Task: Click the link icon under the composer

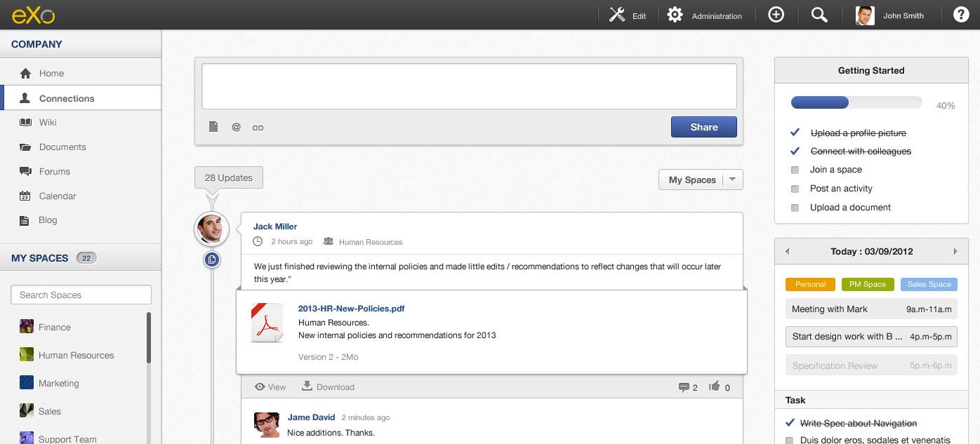Action: pos(258,128)
